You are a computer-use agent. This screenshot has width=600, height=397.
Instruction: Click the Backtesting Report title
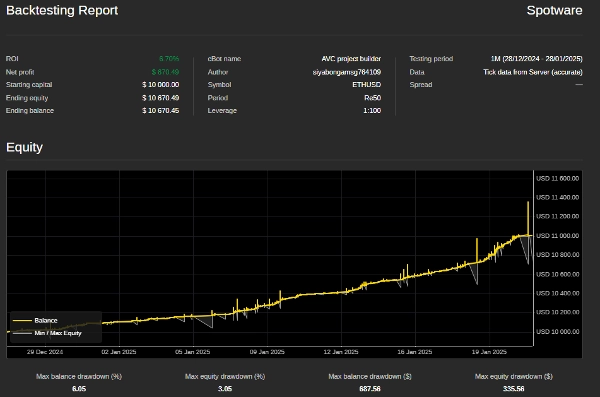(62, 10)
